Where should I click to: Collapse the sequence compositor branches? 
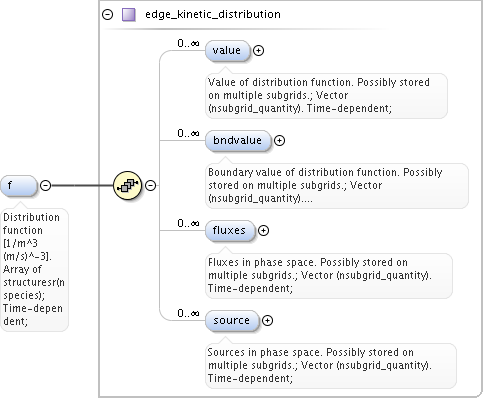[x=151, y=185]
